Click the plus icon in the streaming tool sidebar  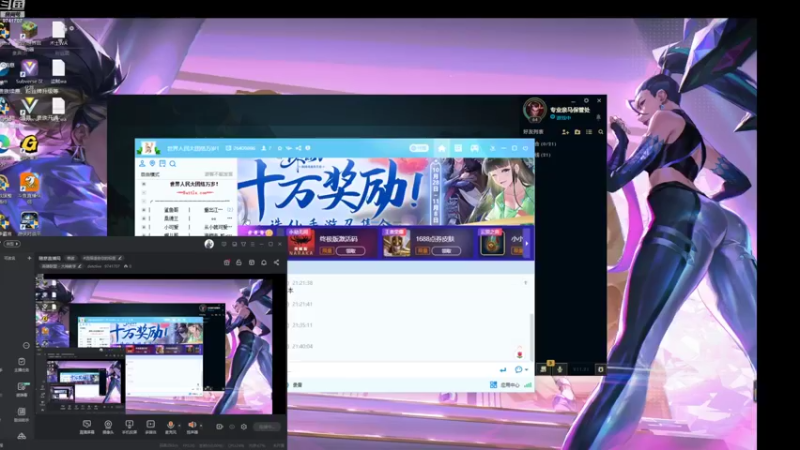(29, 258)
